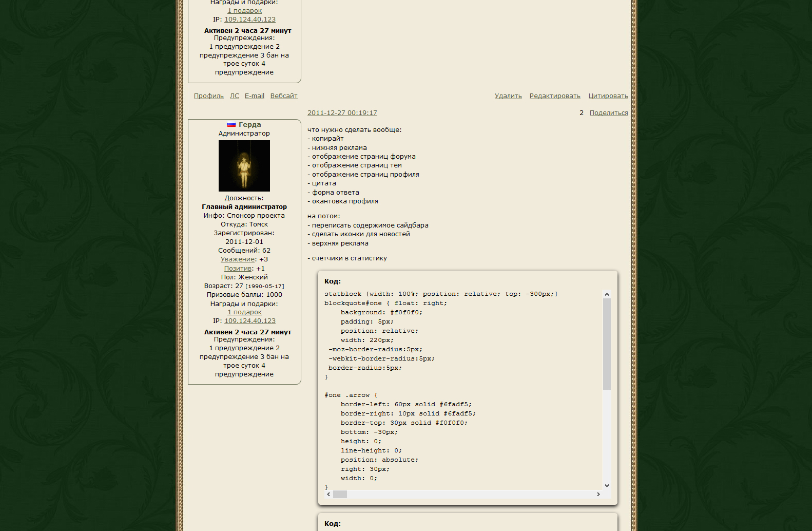Screen dimensions: 812x531
Task: Send a private message via ЛС
Action: 234,96
